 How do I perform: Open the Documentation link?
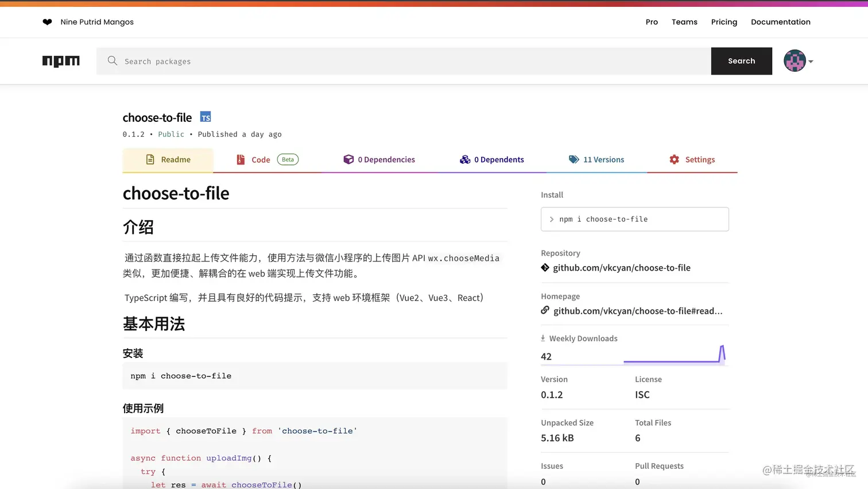[781, 22]
